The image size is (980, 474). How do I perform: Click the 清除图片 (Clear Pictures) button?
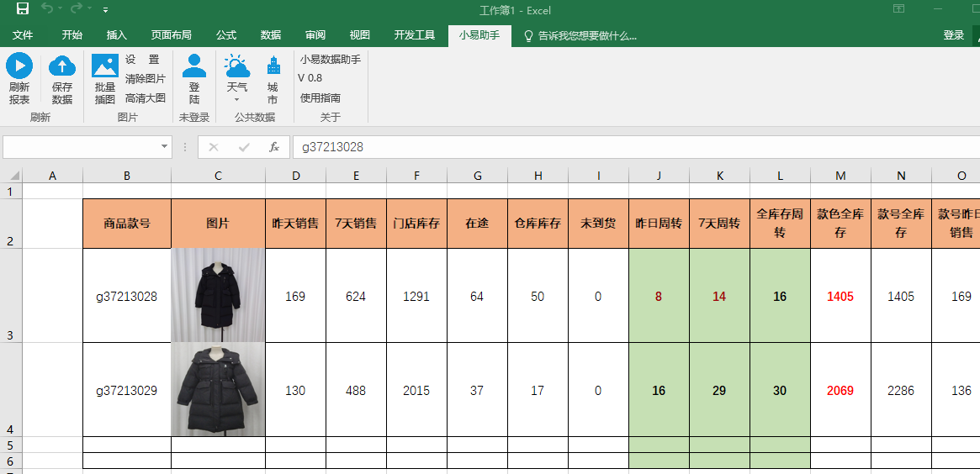point(146,79)
